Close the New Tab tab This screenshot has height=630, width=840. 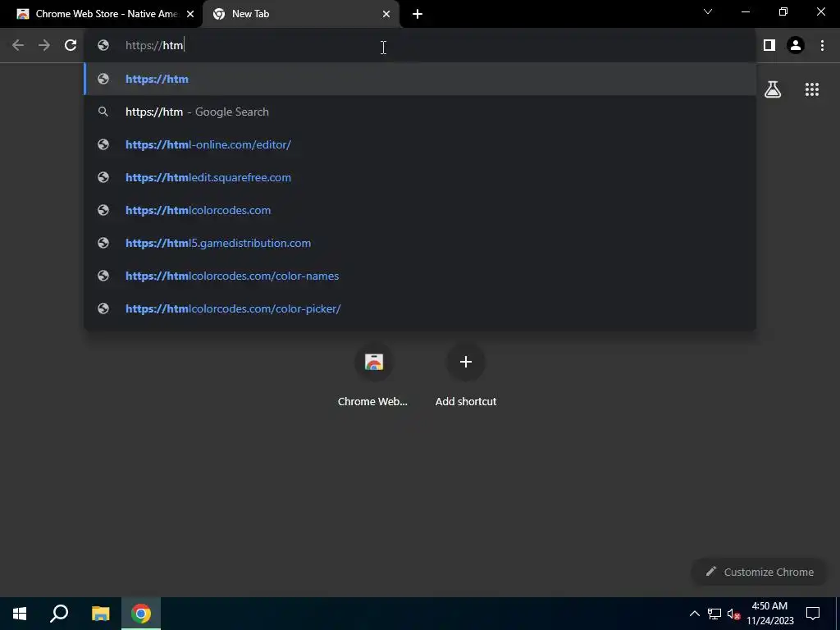coord(386,15)
